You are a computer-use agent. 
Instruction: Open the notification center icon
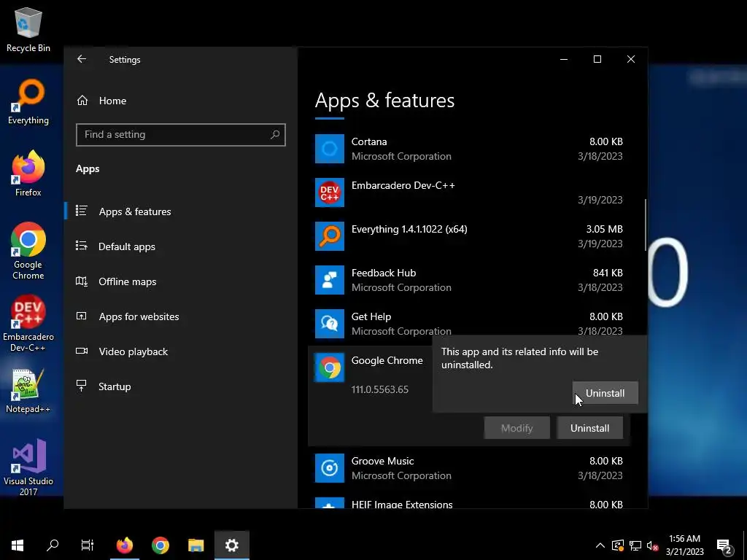click(724, 545)
